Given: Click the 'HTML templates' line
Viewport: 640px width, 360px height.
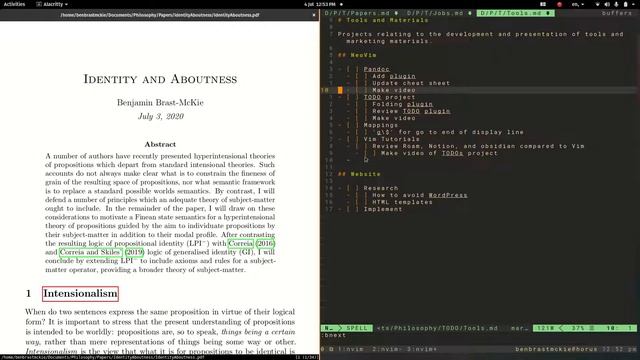Looking at the screenshot, I should 402,202.
